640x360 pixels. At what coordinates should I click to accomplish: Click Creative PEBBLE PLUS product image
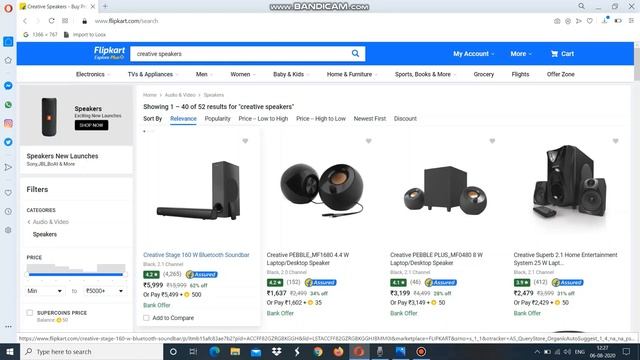[x=445, y=189]
